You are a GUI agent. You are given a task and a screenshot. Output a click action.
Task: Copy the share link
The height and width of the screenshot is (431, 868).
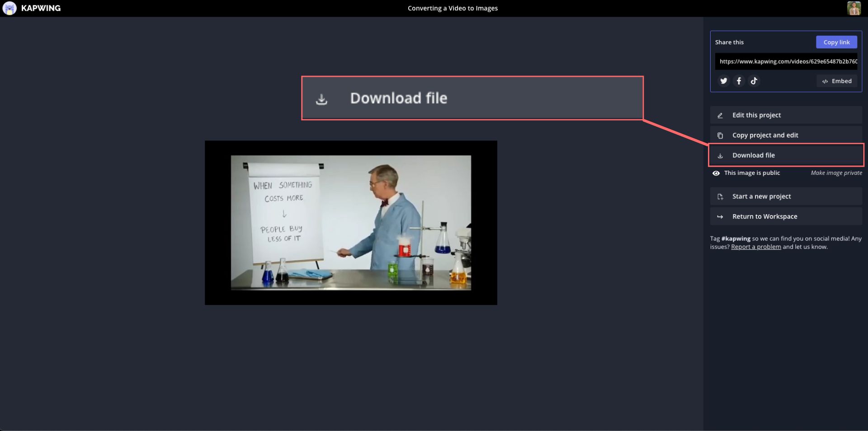(836, 42)
